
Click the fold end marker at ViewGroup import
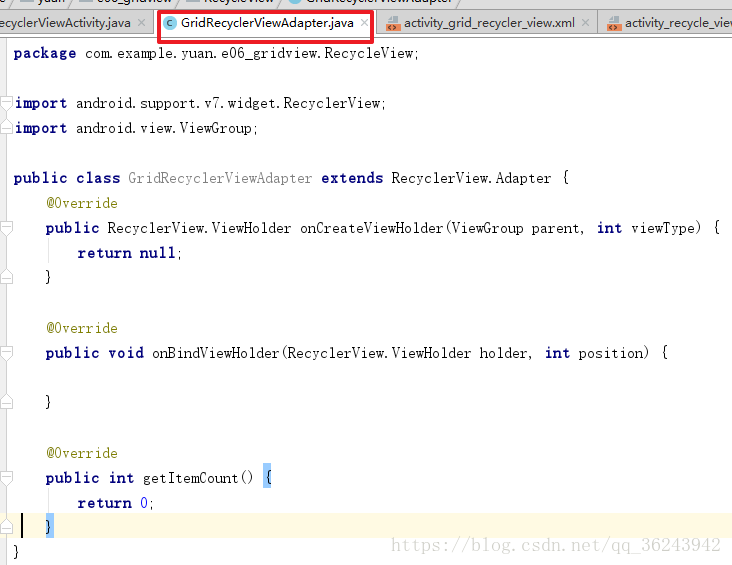point(6,127)
